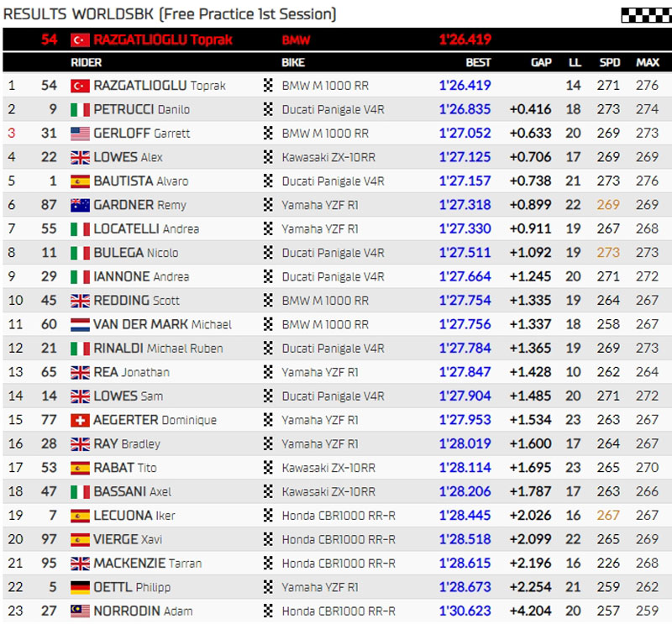The height and width of the screenshot is (624, 672).
Task: Click the Dutch flag beside Van Der Mark
Action: point(80,324)
